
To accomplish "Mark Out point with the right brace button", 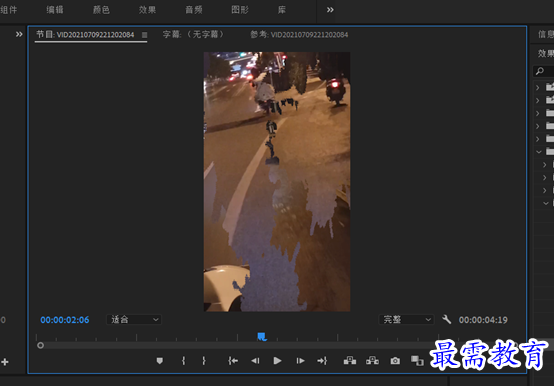I will pos(204,361).
